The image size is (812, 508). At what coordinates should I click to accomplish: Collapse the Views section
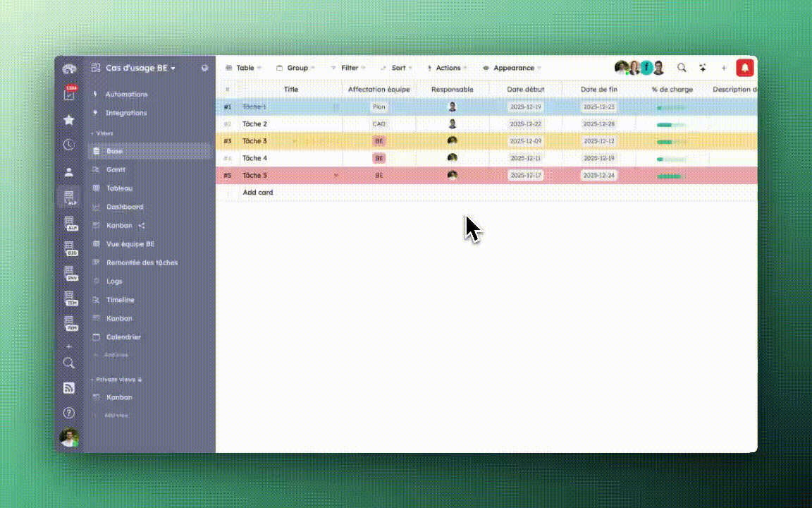tap(102, 133)
